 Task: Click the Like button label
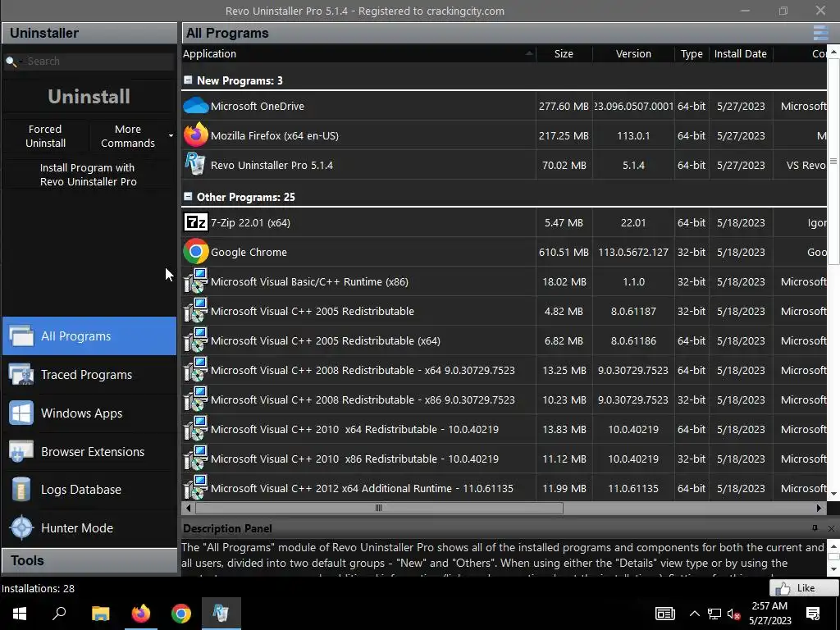[x=806, y=588]
